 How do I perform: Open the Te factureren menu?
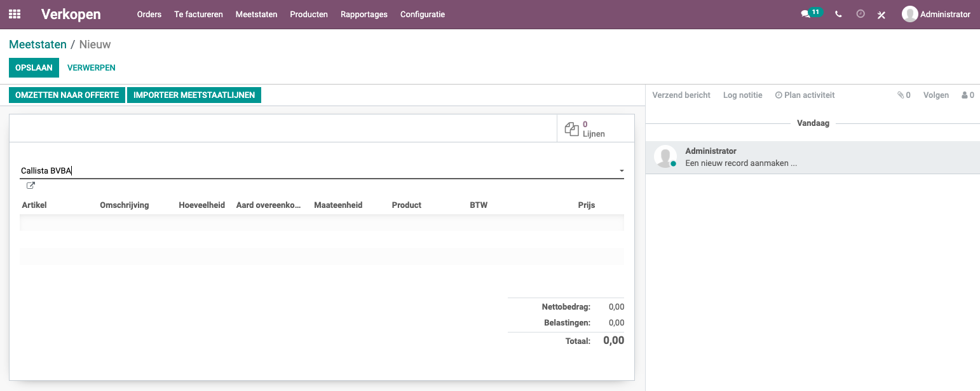(199, 14)
